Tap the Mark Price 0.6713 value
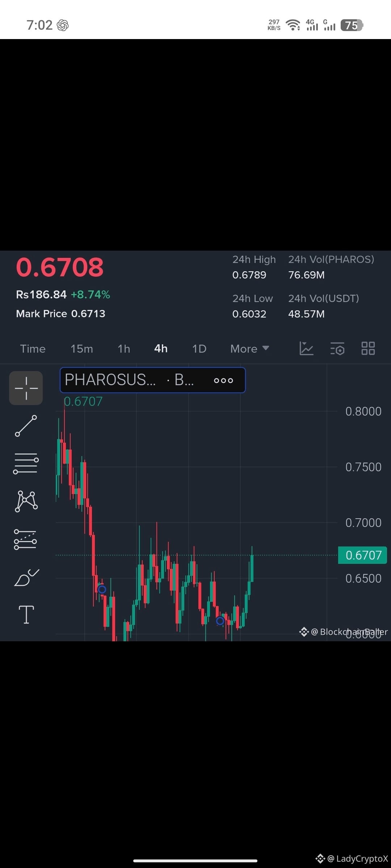The height and width of the screenshot is (868, 391). coord(88,314)
